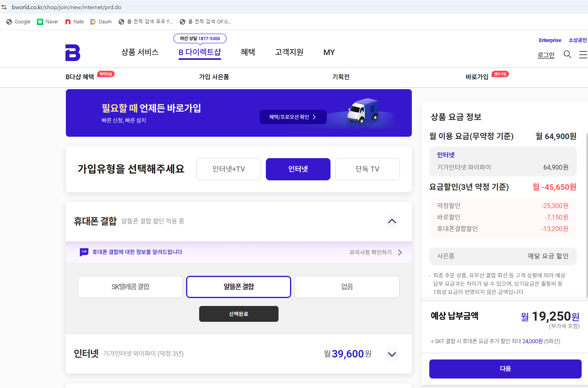Screen dimensions: 588x388
Task: Choose 없음 for phone bundle
Action: click(x=347, y=287)
